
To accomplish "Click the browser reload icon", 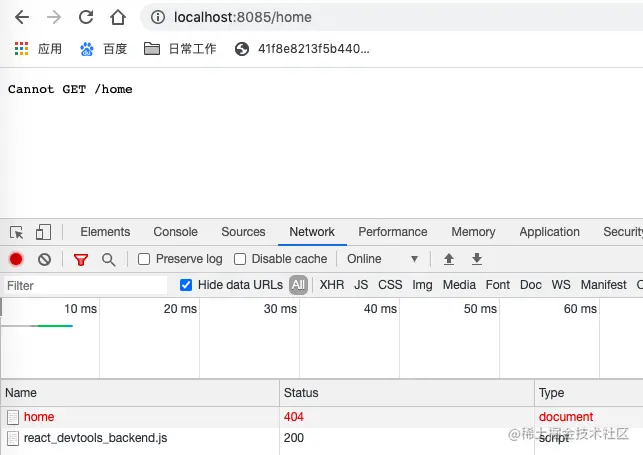I will click(86, 17).
